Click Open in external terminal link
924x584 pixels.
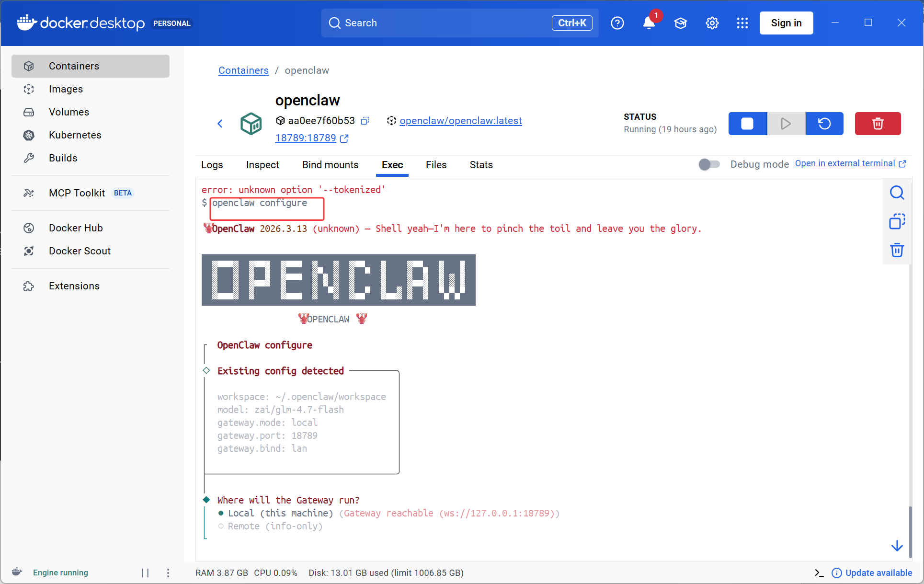851,163
